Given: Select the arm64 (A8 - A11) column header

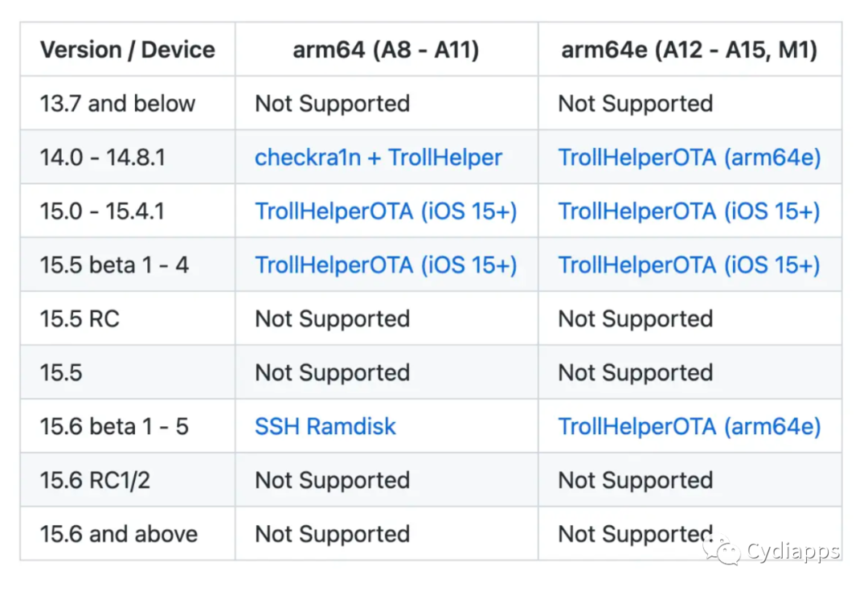Looking at the screenshot, I should (x=387, y=49).
